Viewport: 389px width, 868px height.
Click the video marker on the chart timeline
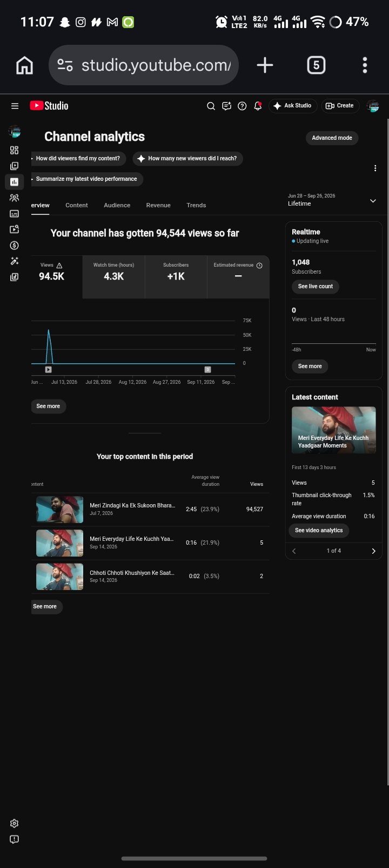tap(49, 370)
